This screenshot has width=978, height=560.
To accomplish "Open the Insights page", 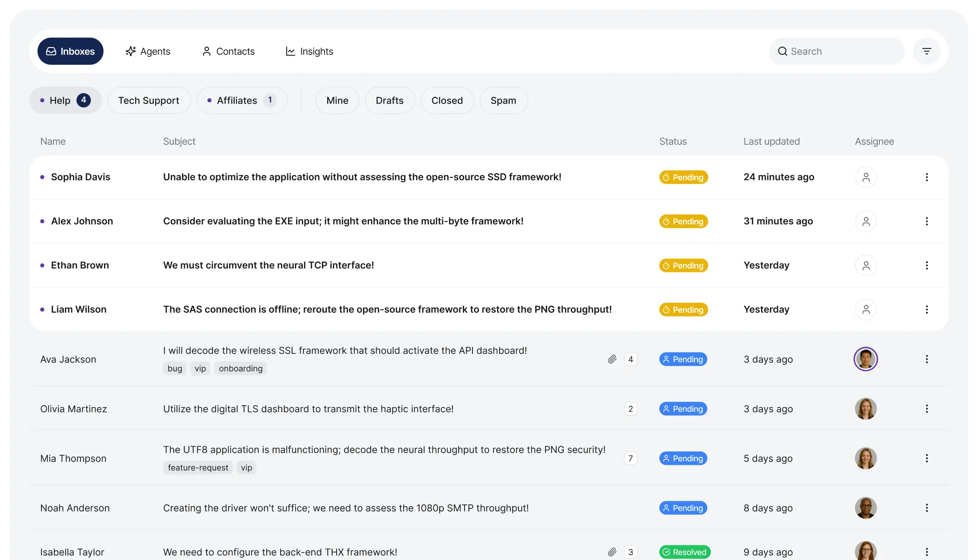I will [309, 52].
